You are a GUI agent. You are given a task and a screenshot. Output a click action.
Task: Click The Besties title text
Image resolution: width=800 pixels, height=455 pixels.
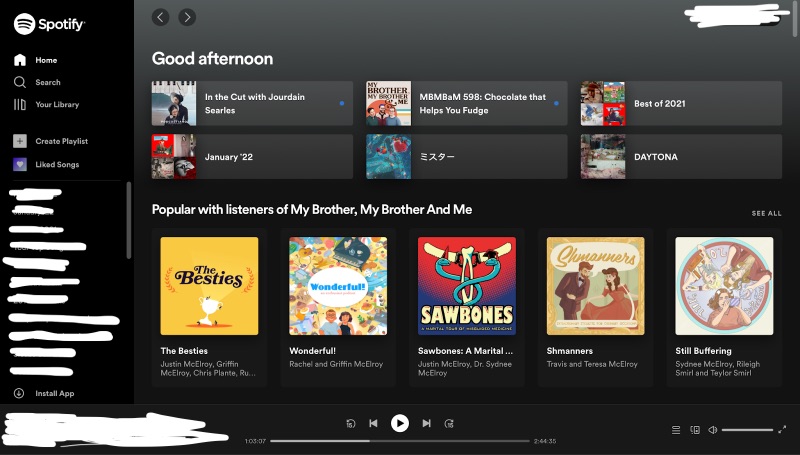coord(184,351)
